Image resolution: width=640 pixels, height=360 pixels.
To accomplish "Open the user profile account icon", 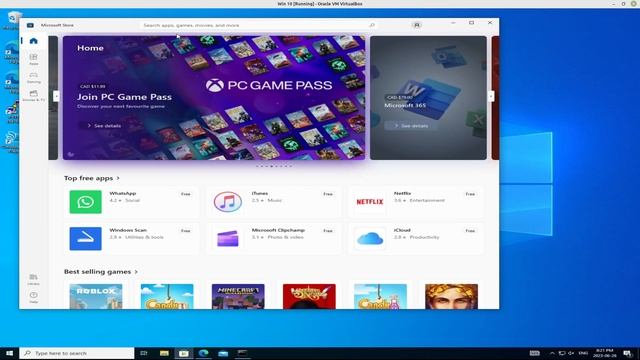I will coord(416,25).
